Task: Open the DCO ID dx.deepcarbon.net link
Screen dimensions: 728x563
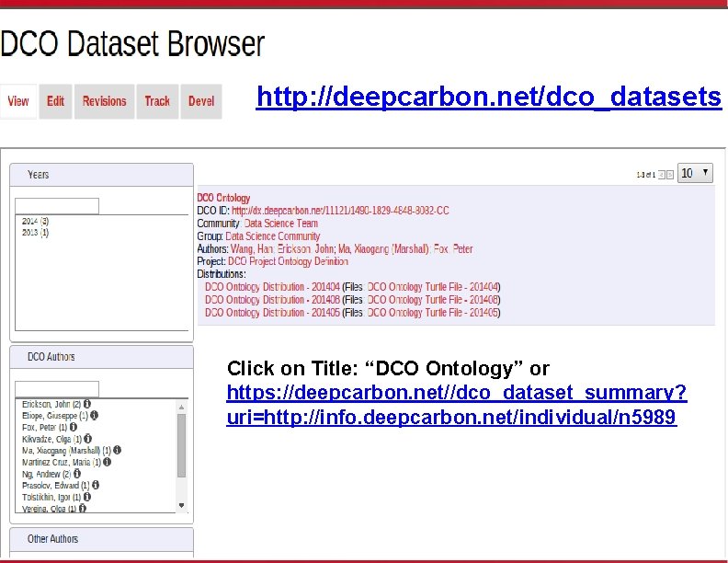Action: click(x=340, y=211)
